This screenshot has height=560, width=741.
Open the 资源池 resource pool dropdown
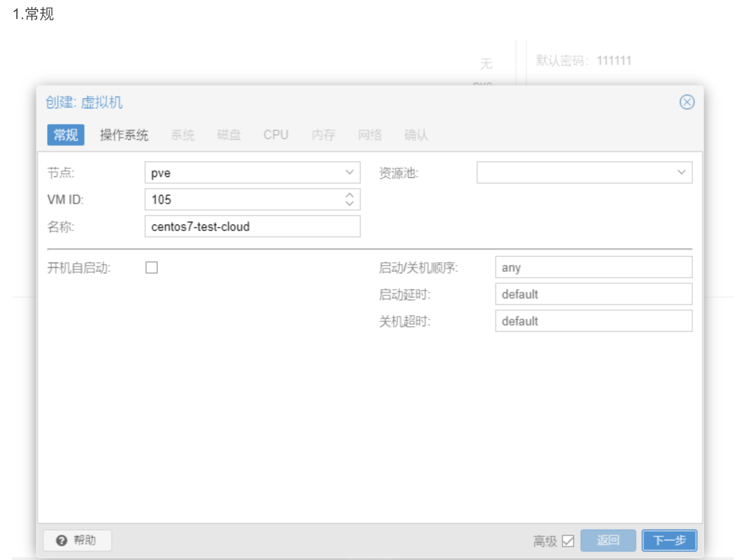[681, 172]
